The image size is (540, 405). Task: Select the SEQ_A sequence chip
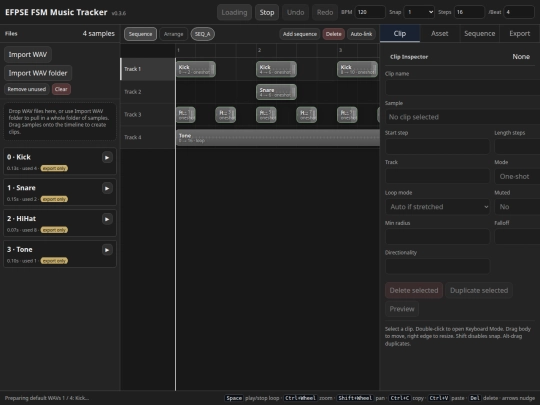202,34
